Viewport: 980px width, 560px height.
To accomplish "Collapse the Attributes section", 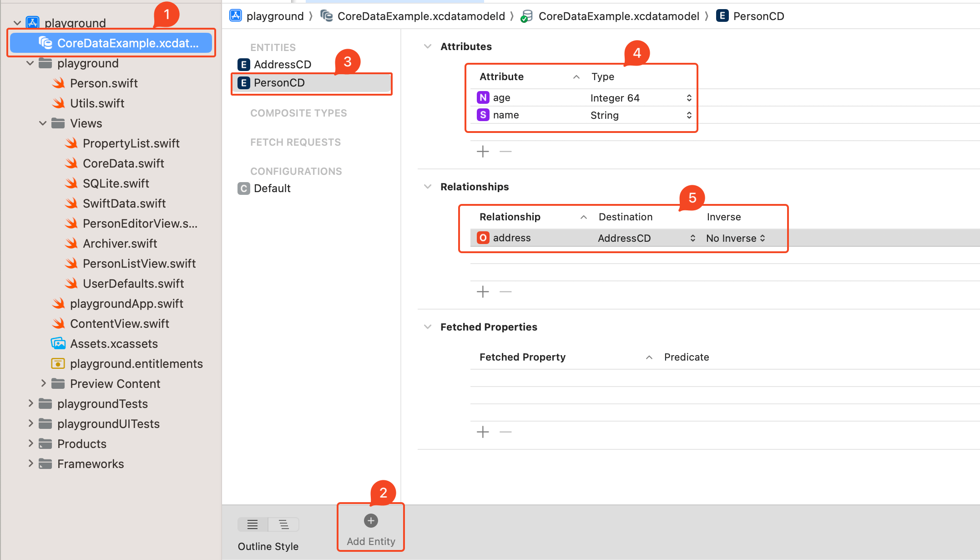I will pyautogui.click(x=428, y=46).
